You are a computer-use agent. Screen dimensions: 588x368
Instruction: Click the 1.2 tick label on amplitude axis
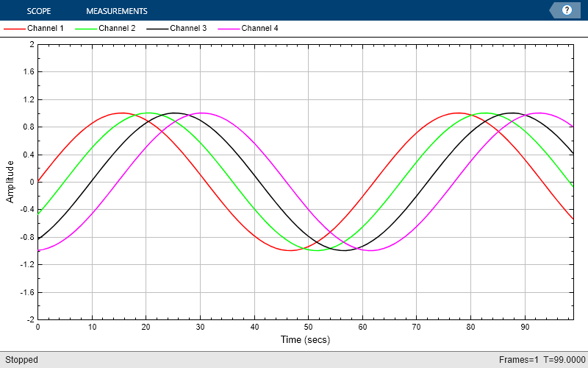[x=29, y=99]
